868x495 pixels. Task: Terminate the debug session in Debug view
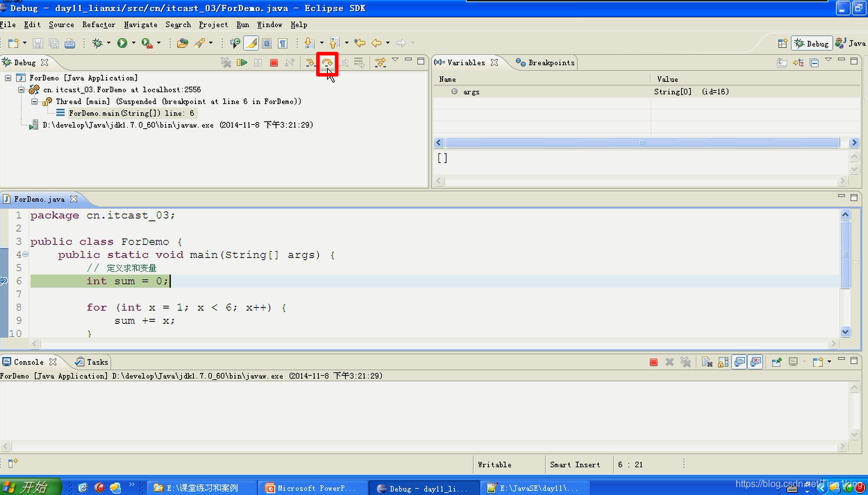[274, 62]
